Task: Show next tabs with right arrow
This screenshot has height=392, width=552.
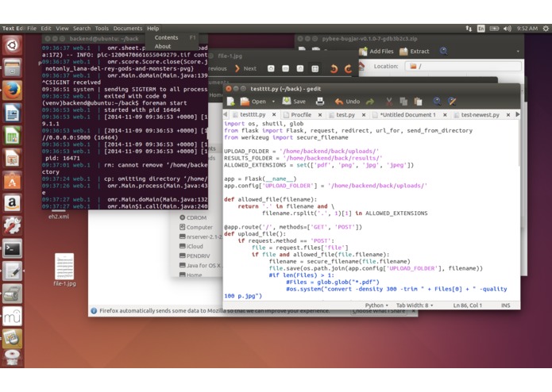Action: coord(517,114)
